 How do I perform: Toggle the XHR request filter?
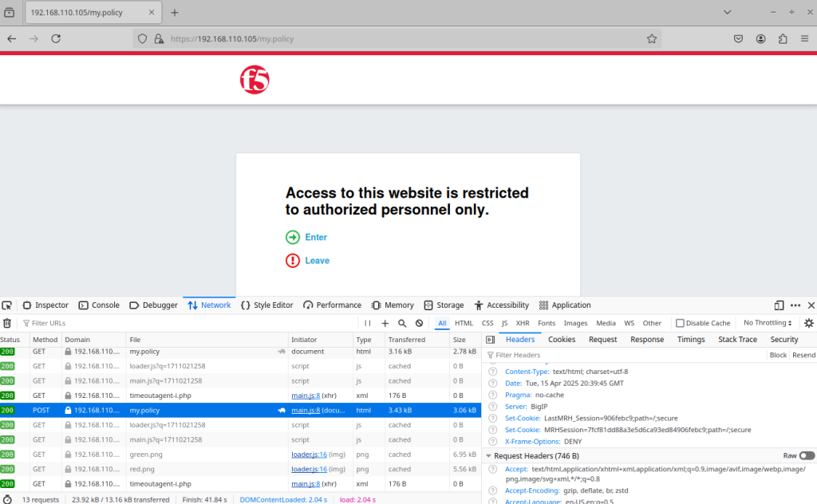[523, 323]
